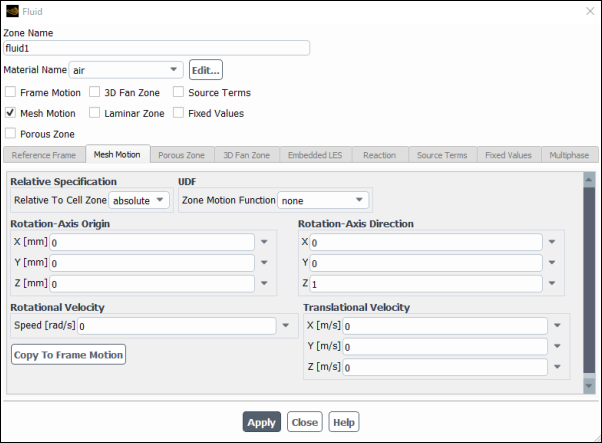Enable the Fixed Values checkbox
Screen dimensions: 602x443
point(178,113)
